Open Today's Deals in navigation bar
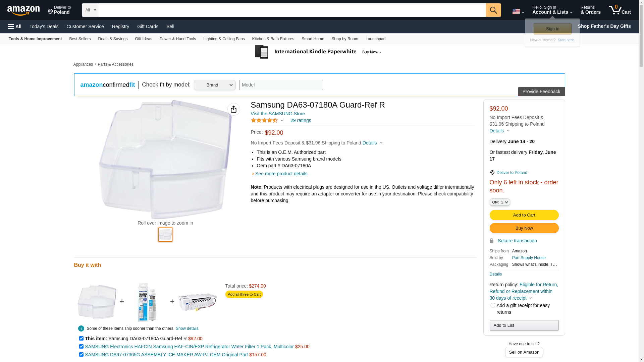This screenshot has height=362, width=644. pyautogui.click(x=44, y=26)
